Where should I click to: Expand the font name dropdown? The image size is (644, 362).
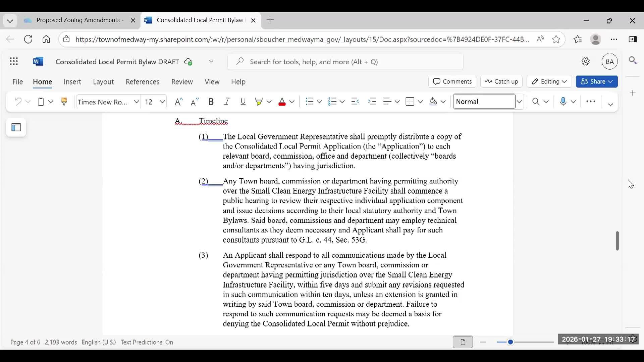pyautogui.click(x=137, y=102)
